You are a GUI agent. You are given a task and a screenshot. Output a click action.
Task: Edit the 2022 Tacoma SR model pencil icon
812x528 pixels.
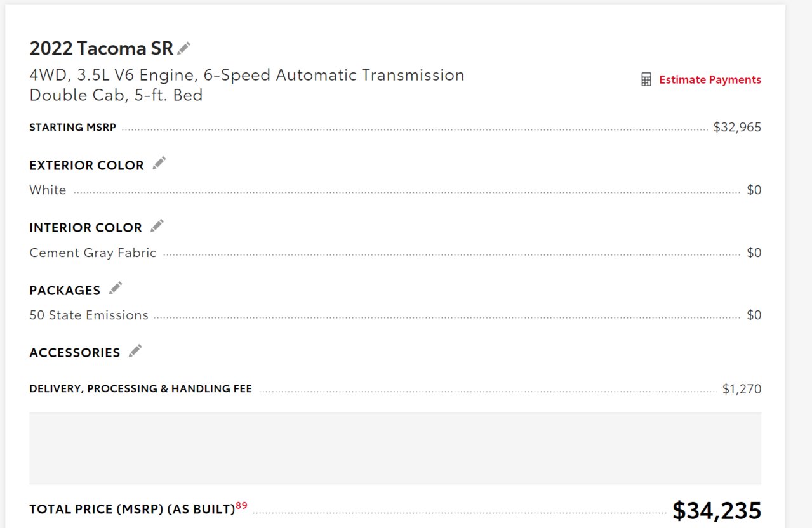184,48
